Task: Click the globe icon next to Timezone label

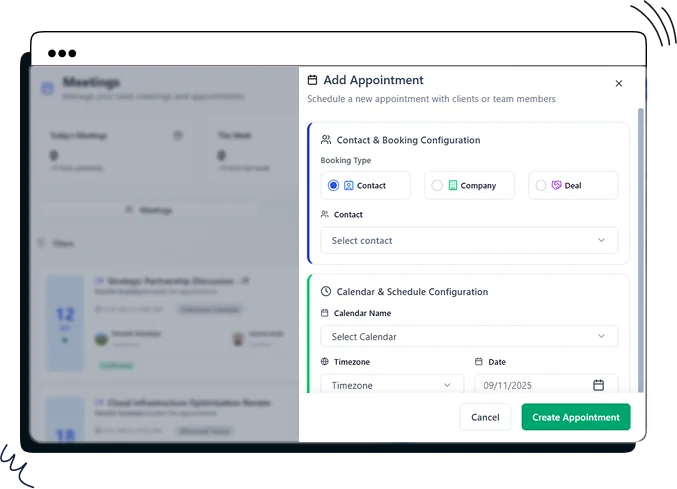Action: point(325,362)
